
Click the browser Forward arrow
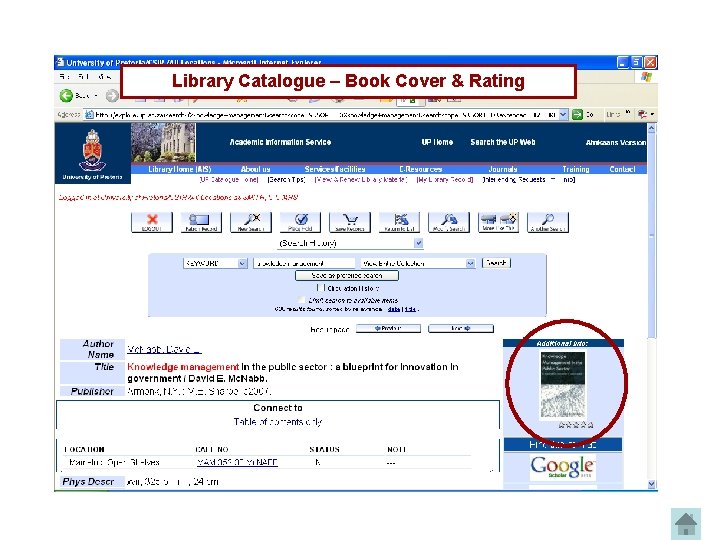[x=112, y=96]
